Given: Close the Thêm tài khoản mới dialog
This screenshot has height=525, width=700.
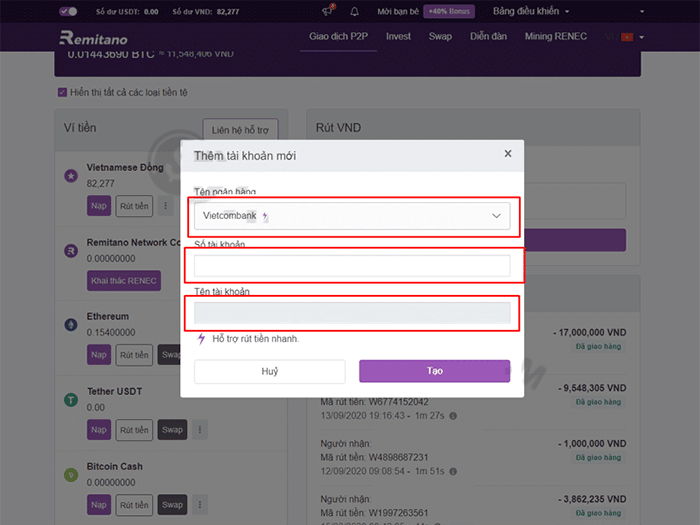Looking at the screenshot, I should pos(508,154).
